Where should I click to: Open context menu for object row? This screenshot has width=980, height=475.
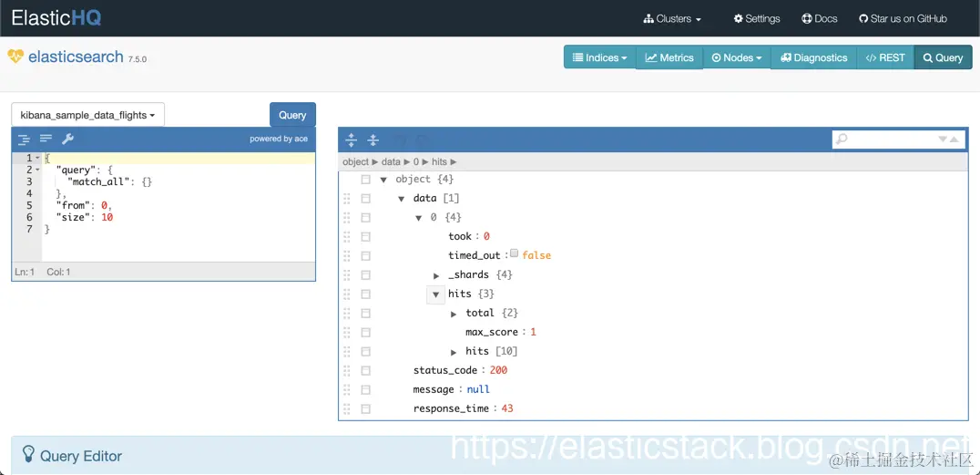[x=365, y=180]
